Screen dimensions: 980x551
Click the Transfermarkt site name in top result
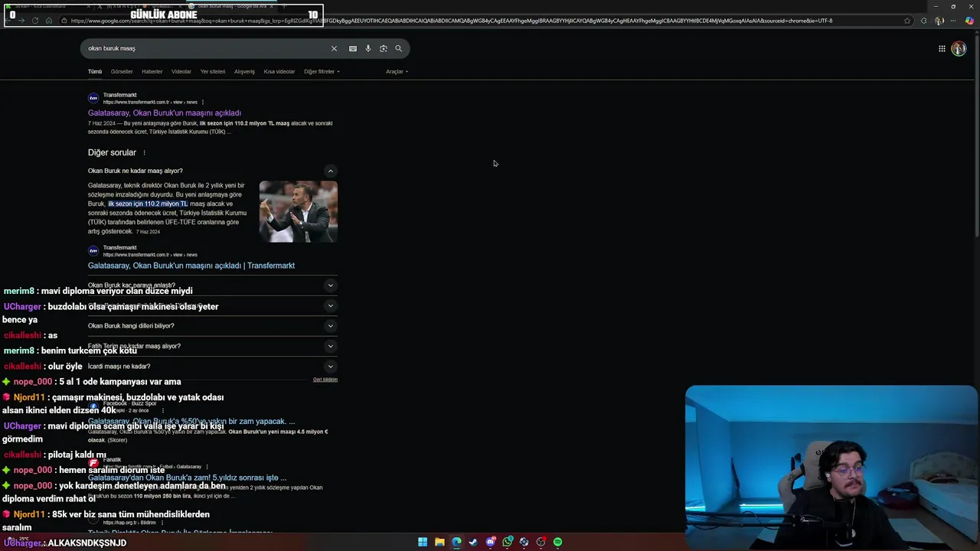pos(120,95)
